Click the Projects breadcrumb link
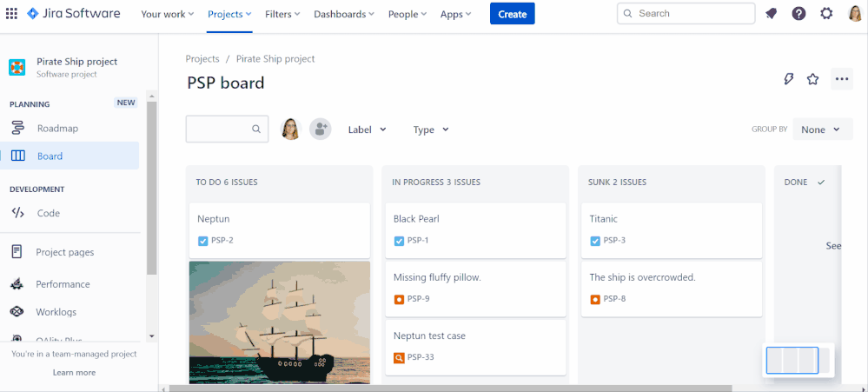Screen dimensions: 868x392 [202, 59]
